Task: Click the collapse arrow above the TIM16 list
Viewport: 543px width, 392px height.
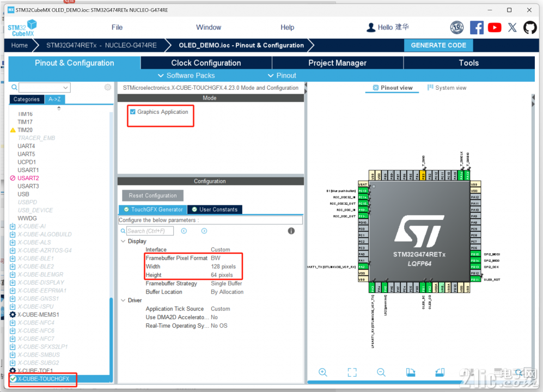Action: (59, 108)
